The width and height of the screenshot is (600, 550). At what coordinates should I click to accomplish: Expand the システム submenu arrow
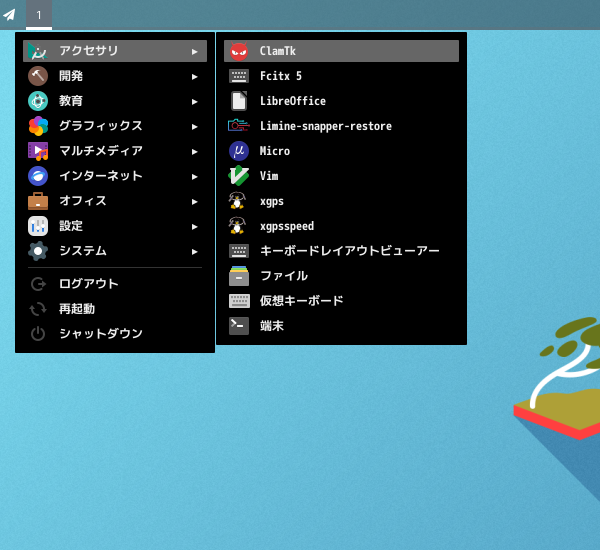(194, 251)
